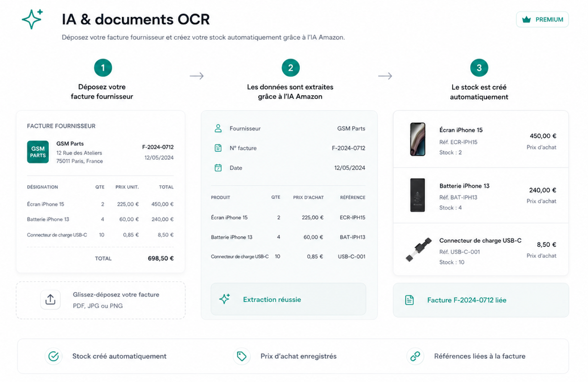Click the 450,00 € purchase price in stock card
588x382 pixels.
pyautogui.click(x=543, y=136)
